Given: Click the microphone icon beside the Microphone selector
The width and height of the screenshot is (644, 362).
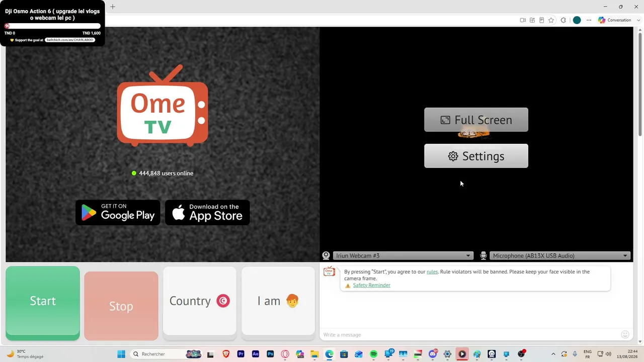Looking at the screenshot, I should click(x=484, y=255).
